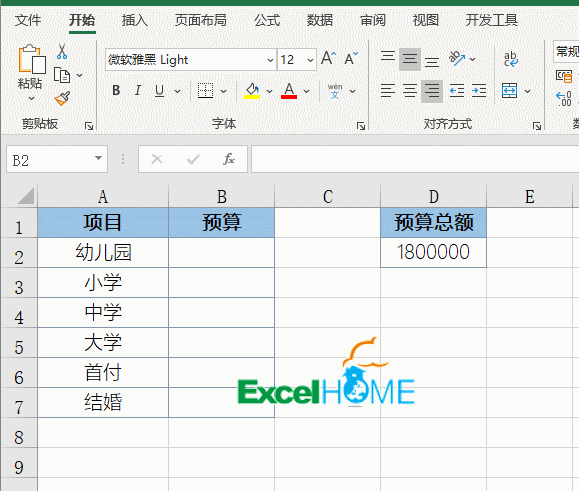Screen dimensions: 579x491
Task: Apply the yellow fill color bucket
Action: click(252, 91)
